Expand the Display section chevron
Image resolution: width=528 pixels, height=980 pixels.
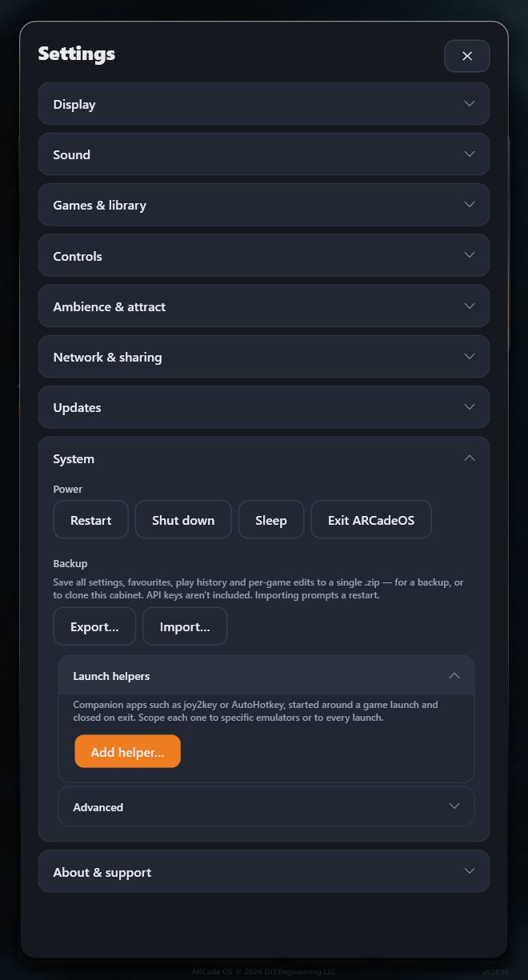pyautogui.click(x=470, y=103)
